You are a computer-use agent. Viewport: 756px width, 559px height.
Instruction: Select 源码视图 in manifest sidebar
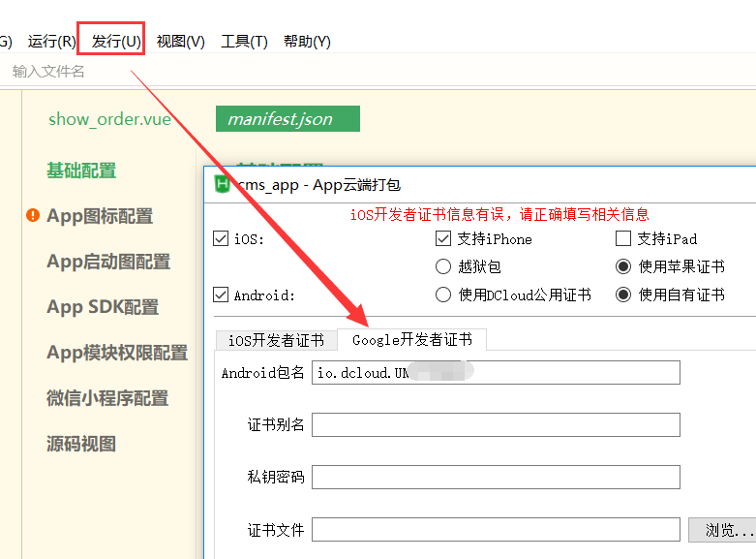coord(81,444)
